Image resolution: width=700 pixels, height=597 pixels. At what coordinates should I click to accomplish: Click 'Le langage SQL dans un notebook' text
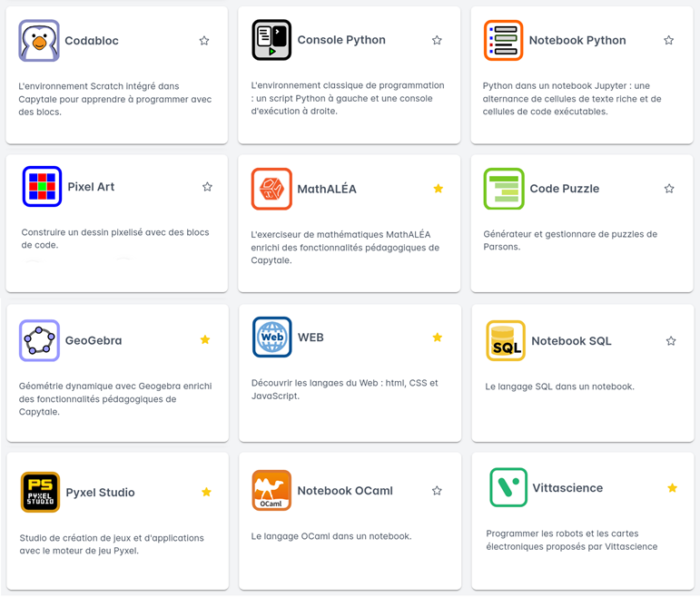pos(560,387)
